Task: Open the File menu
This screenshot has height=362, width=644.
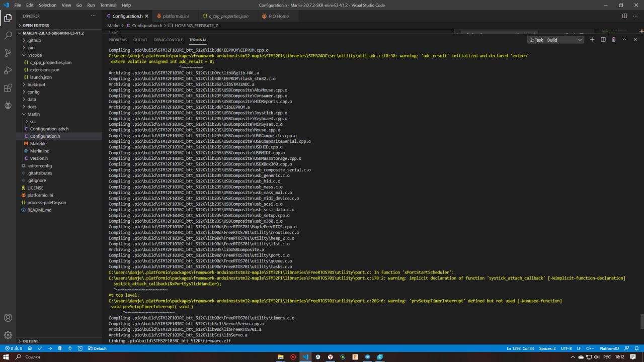Action: 18,5
